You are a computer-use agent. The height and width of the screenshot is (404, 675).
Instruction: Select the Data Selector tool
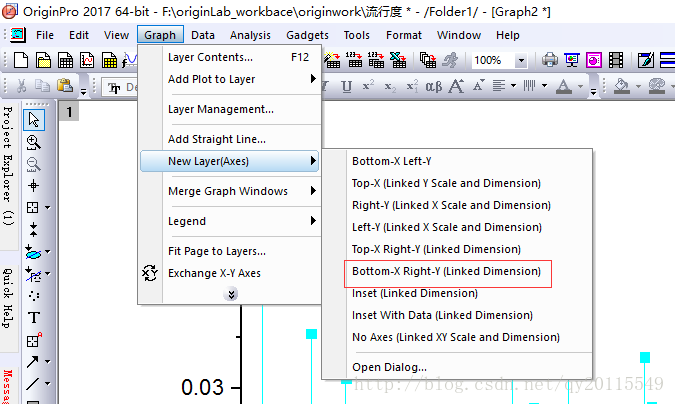click(x=34, y=230)
